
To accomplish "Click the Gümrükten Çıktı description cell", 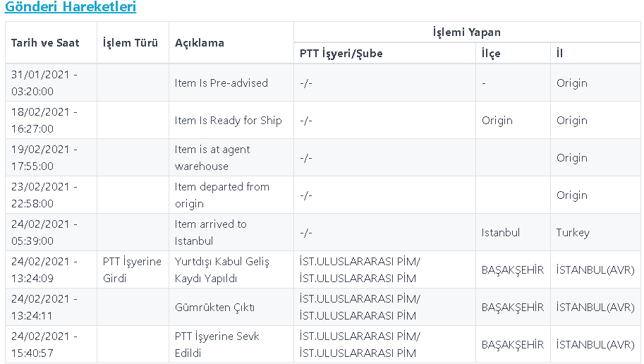I will pos(214,307).
